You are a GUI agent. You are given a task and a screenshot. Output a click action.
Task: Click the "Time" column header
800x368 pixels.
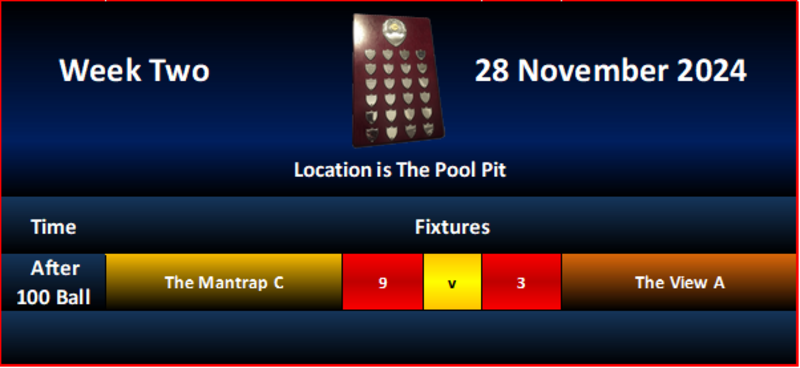(x=54, y=227)
